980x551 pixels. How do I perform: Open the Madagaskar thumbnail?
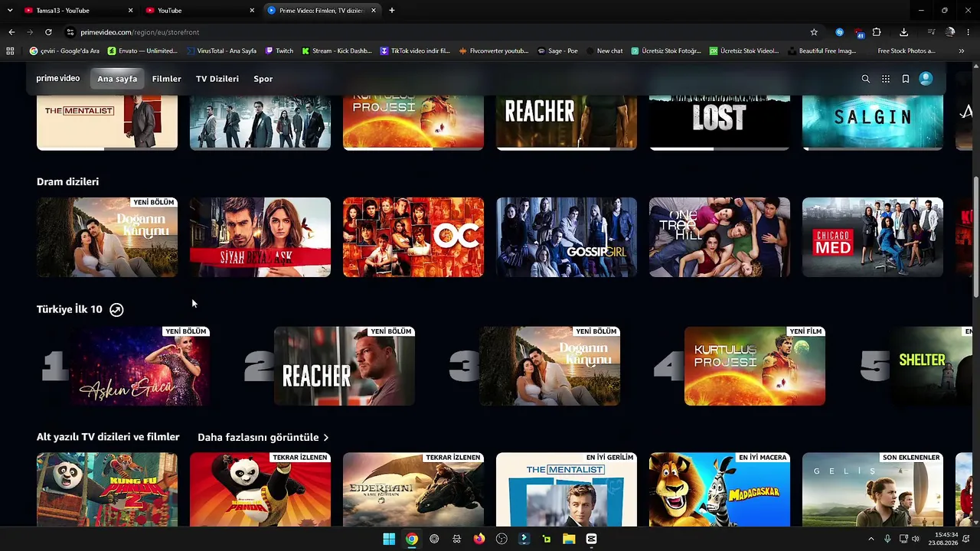(720, 490)
